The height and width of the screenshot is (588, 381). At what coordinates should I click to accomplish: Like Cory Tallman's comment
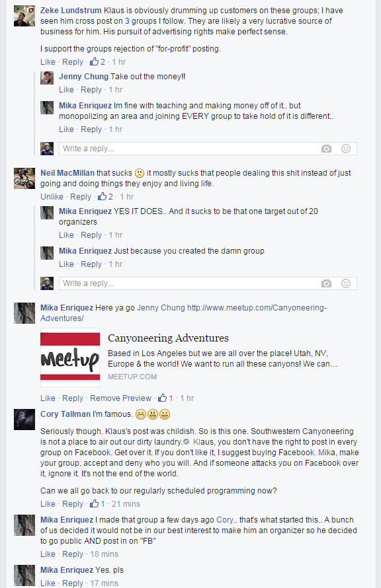coord(48,503)
